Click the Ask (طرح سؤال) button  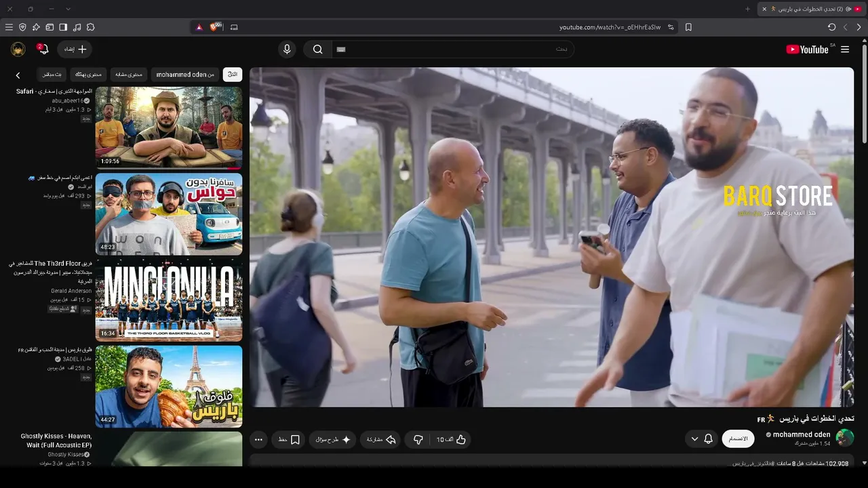333,439
